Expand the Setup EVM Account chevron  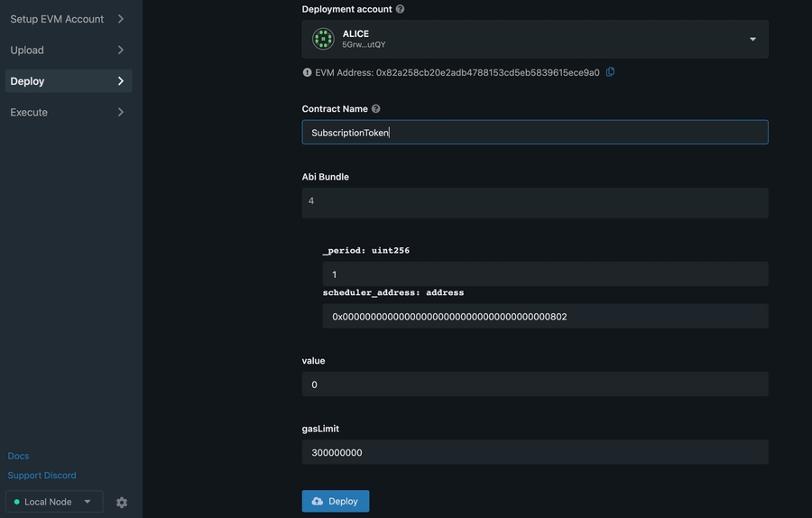coord(121,19)
